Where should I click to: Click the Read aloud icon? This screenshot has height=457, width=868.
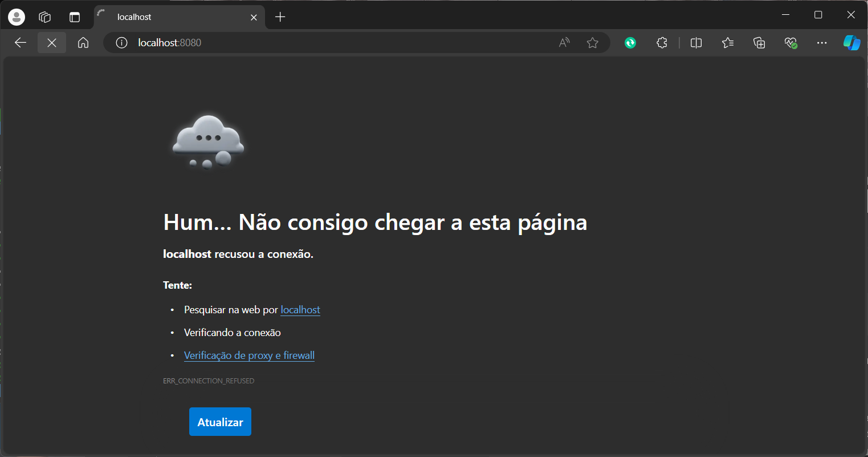point(564,43)
